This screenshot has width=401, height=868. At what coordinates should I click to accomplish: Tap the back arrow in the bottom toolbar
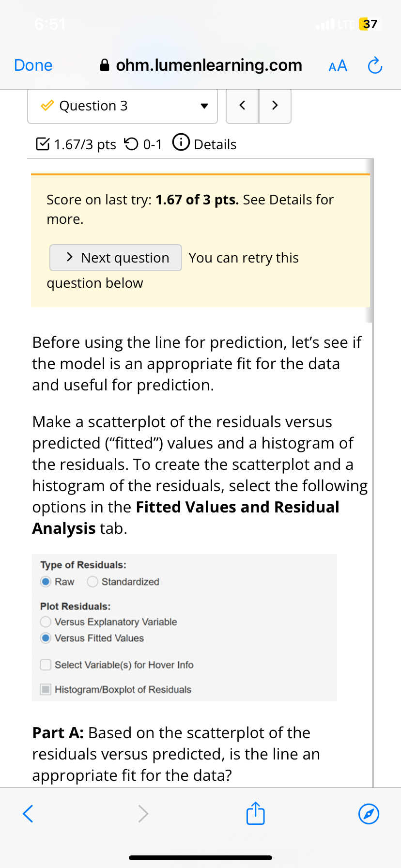(28, 814)
